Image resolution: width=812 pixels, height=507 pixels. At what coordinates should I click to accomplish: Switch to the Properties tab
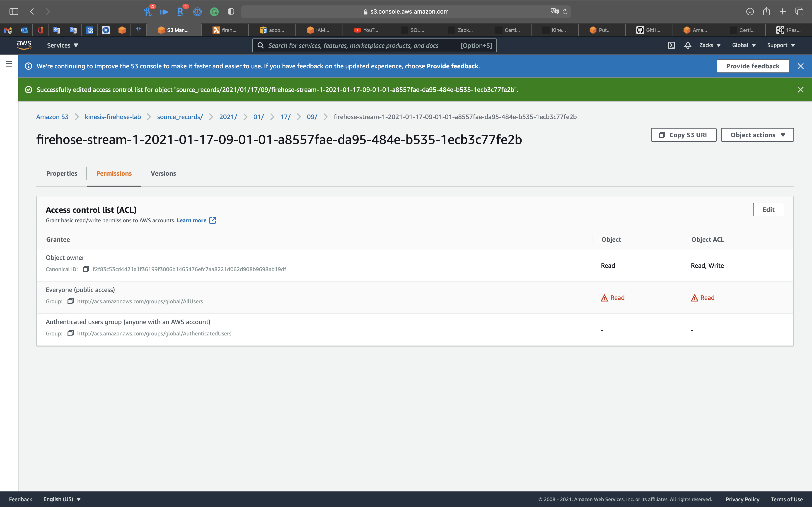click(61, 173)
